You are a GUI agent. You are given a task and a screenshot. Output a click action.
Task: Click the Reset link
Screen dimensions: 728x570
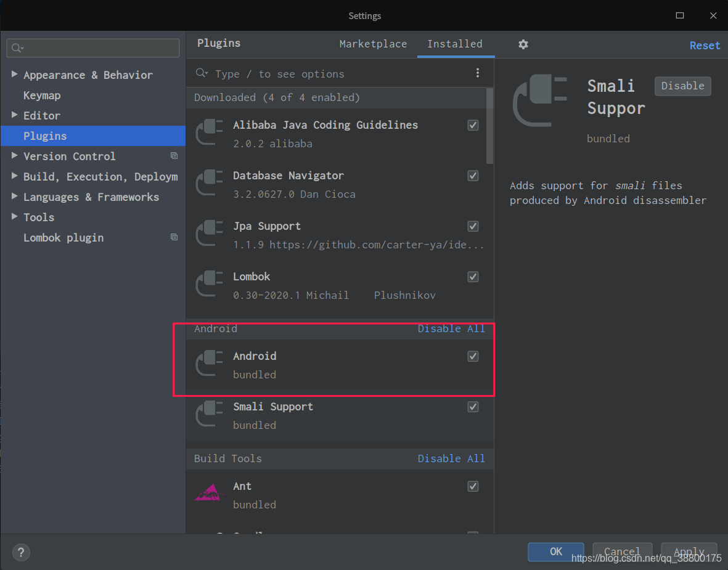tap(705, 46)
